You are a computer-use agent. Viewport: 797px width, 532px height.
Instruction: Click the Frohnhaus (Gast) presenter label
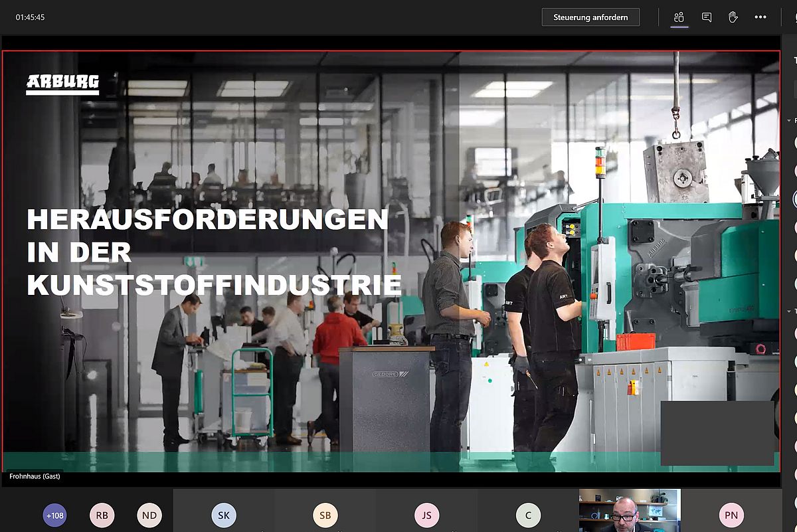click(35, 476)
